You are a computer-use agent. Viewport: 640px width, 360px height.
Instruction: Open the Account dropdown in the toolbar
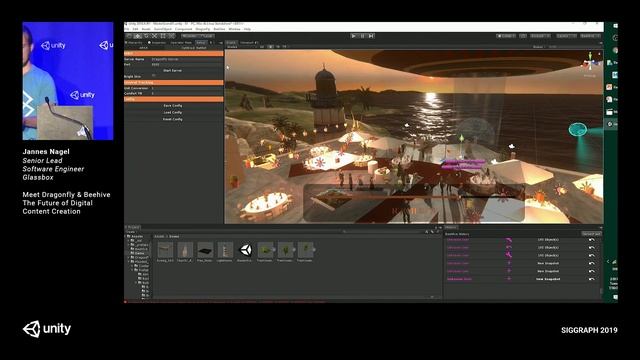pos(540,36)
